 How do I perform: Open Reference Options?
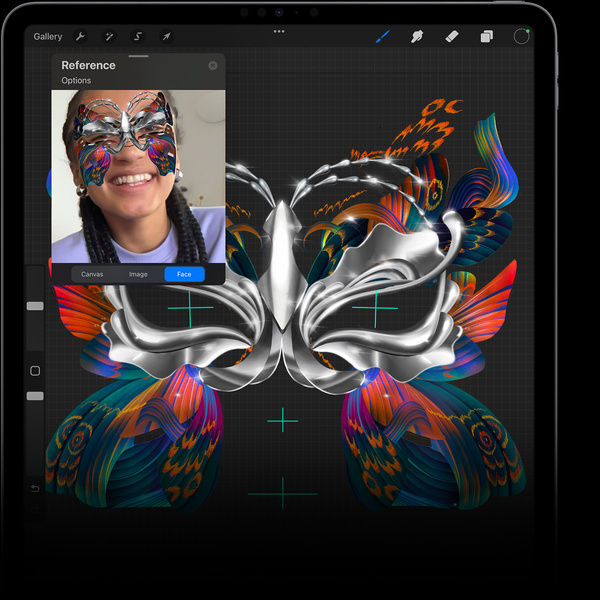coord(76,80)
